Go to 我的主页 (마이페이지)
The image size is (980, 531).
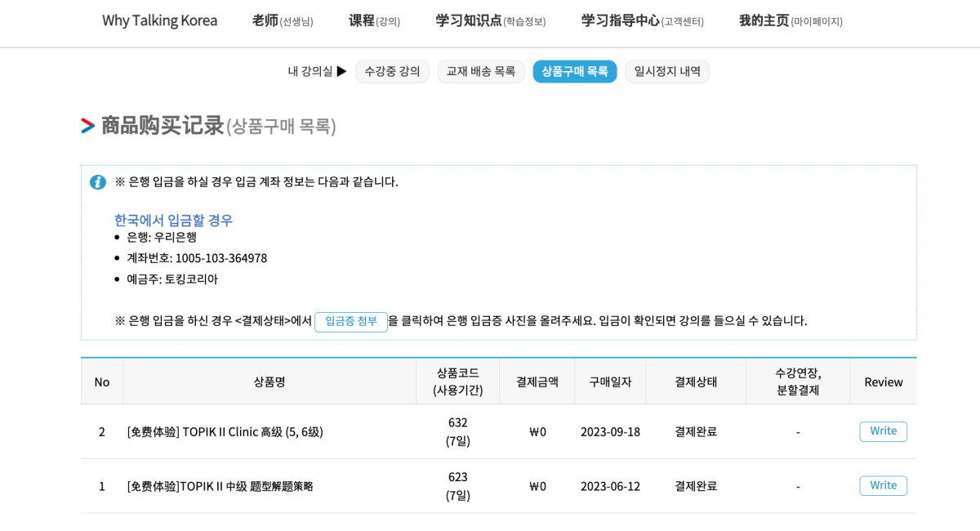pos(790,20)
